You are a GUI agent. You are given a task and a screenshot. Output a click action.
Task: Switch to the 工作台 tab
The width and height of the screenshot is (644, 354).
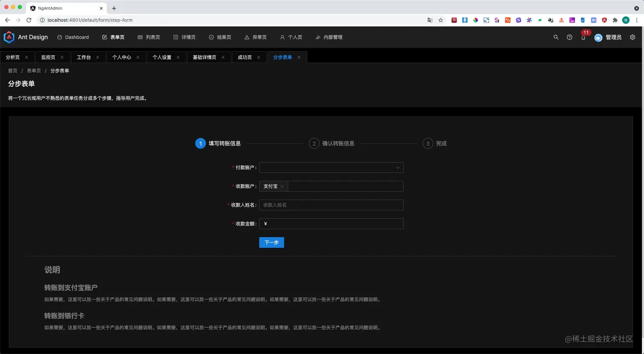[84, 57]
